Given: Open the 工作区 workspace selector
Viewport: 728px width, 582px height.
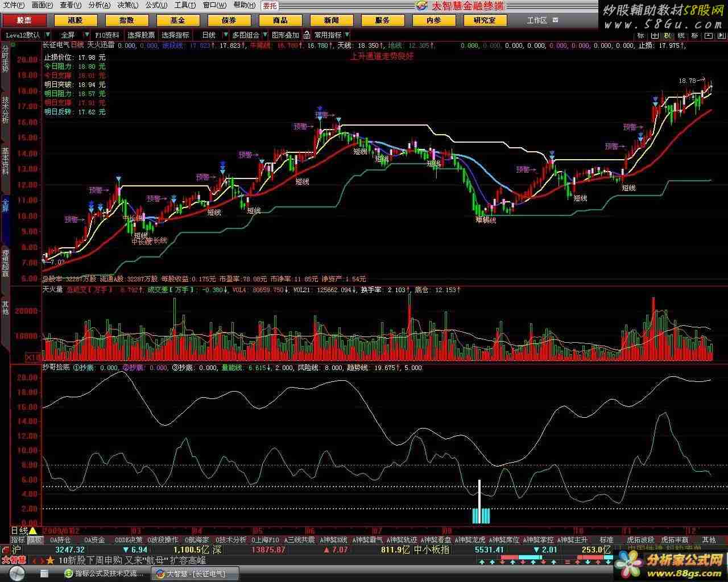Looking at the screenshot, I should coord(537,20).
